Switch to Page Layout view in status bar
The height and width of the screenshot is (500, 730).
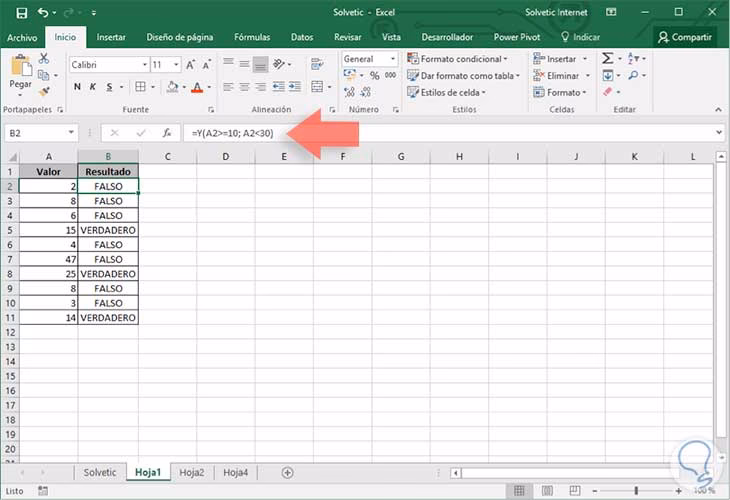click(x=545, y=491)
